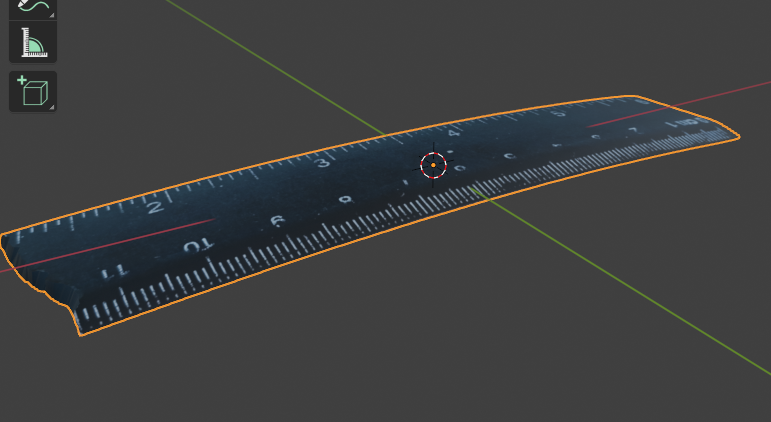Click the number 2 on the ruler

tap(155, 207)
